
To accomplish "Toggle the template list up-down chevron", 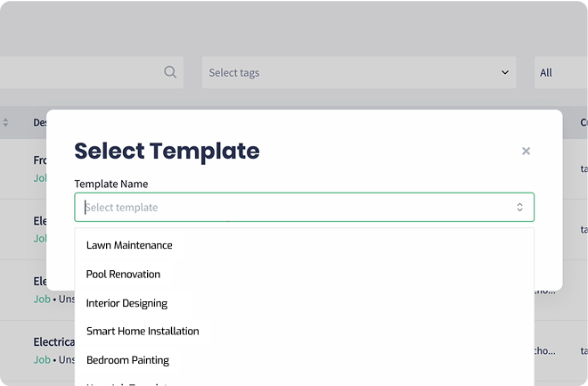I will (519, 207).
